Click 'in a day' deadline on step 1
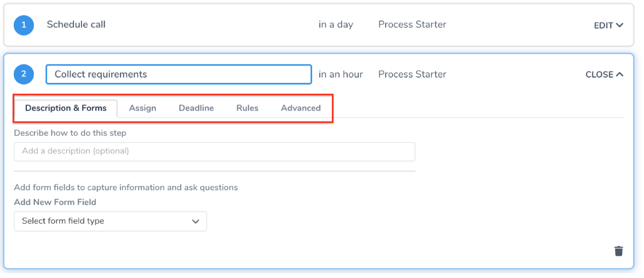 pos(335,25)
